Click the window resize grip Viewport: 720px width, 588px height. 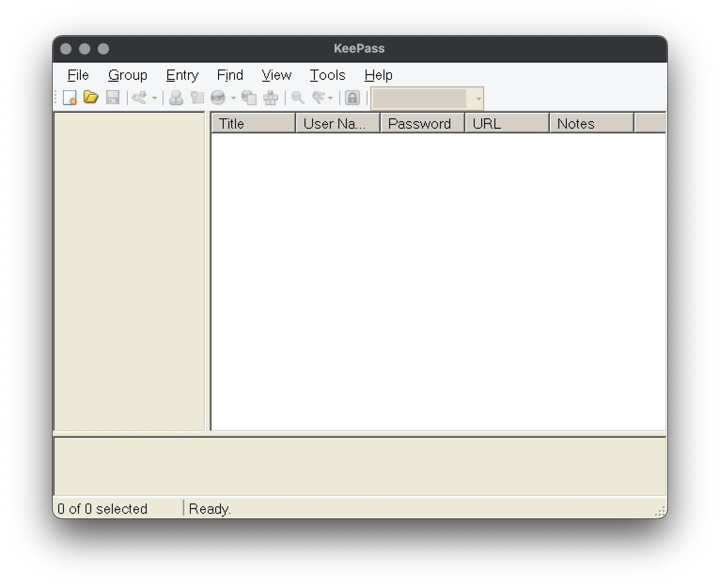point(660,511)
